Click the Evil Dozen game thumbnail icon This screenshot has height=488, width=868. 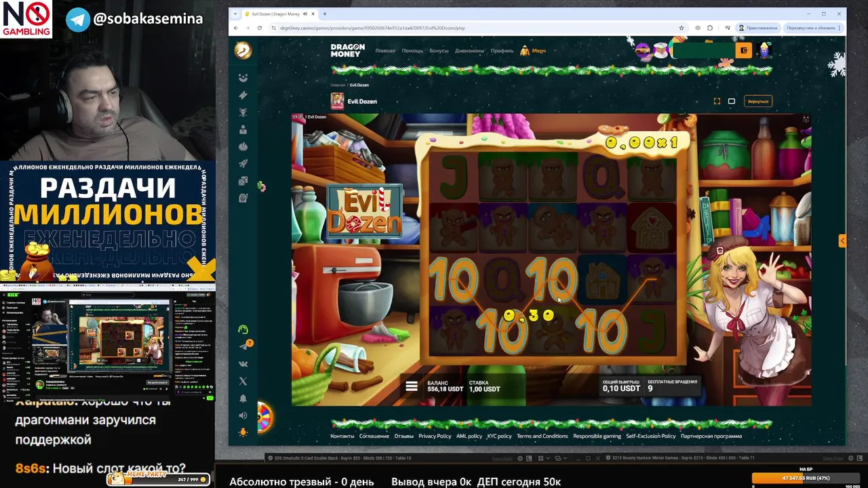pyautogui.click(x=337, y=101)
